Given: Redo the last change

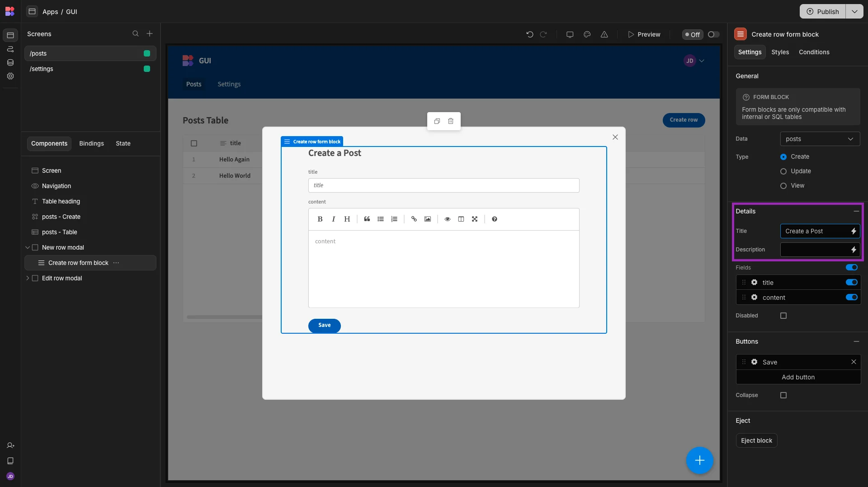Looking at the screenshot, I should [543, 34].
